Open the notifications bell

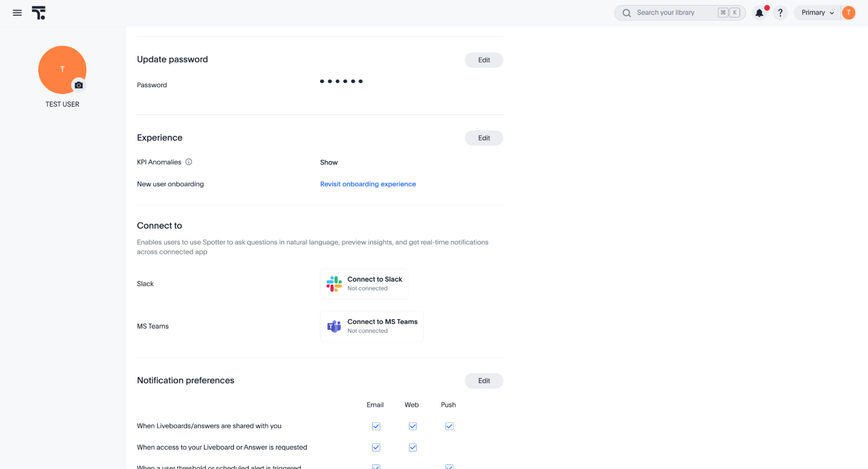pyautogui.click(x=759, y=13)
